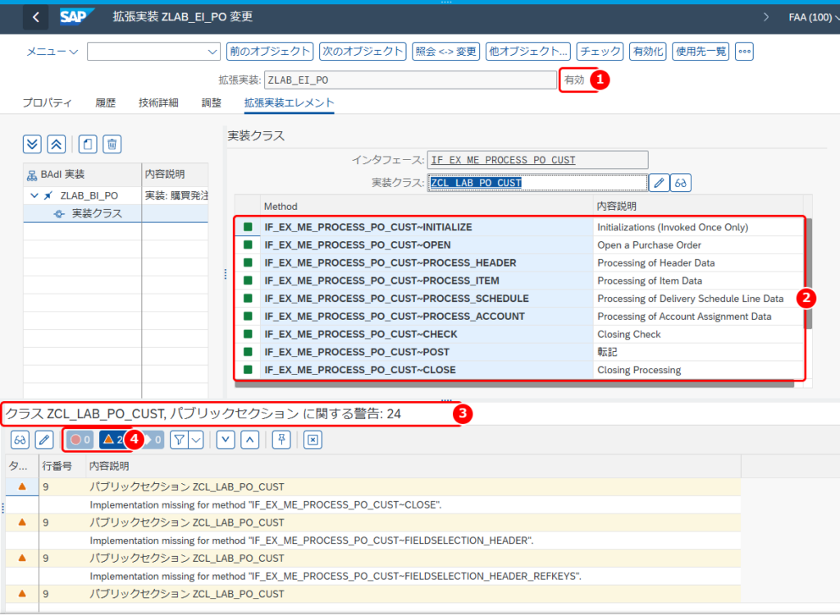The height and width of the screenshot is (616, 840).
Task: Click the funnel filter icon in the warnings toolbar
Action: click(180, 440)
